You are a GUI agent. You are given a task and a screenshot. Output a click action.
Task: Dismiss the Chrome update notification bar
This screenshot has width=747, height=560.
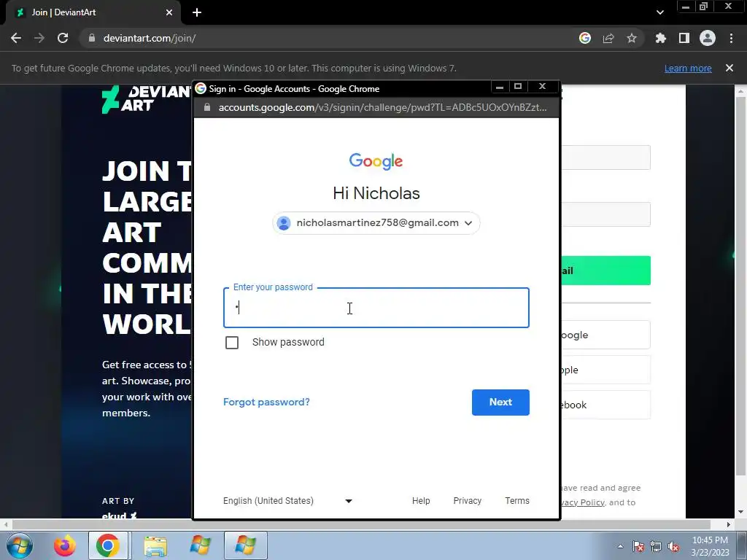(x=729, y=68)
